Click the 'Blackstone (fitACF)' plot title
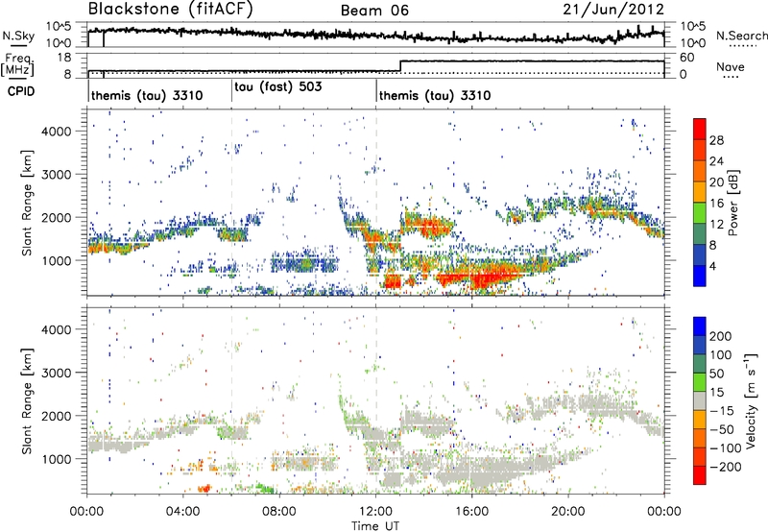Viewport: 768px width, 532px height. coord(170,10)
